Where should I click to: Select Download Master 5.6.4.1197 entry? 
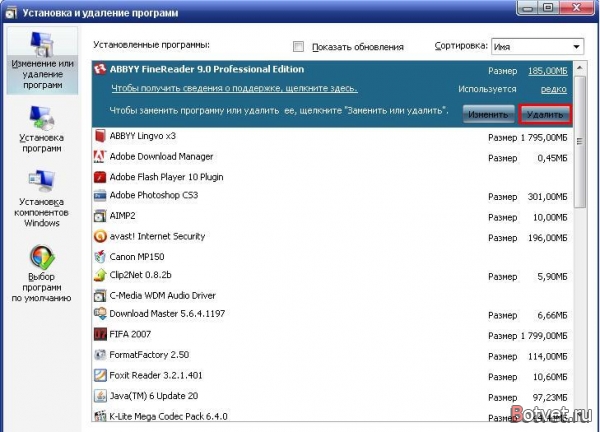[332, 314]
